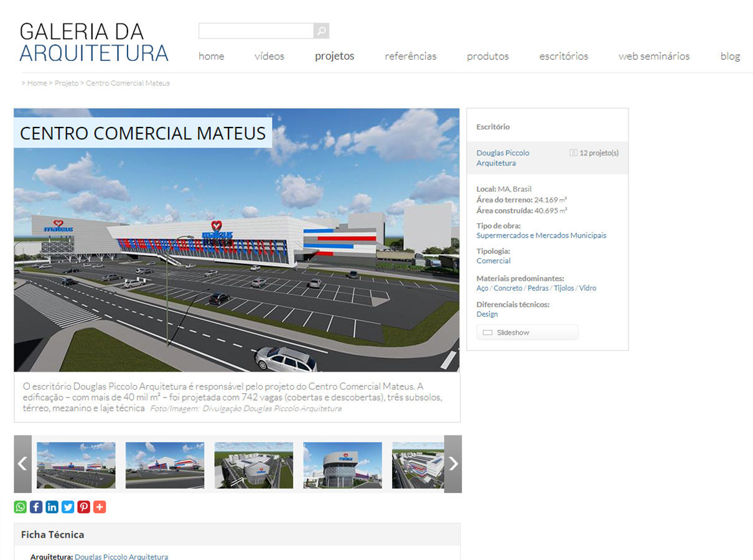
Task: Click the Centro Comercial Mateus breadcrumb text
Action: click(128, 83)
